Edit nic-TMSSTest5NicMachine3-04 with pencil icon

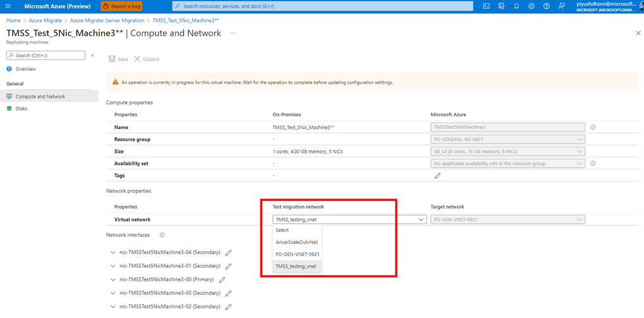[x=229, y=252]
